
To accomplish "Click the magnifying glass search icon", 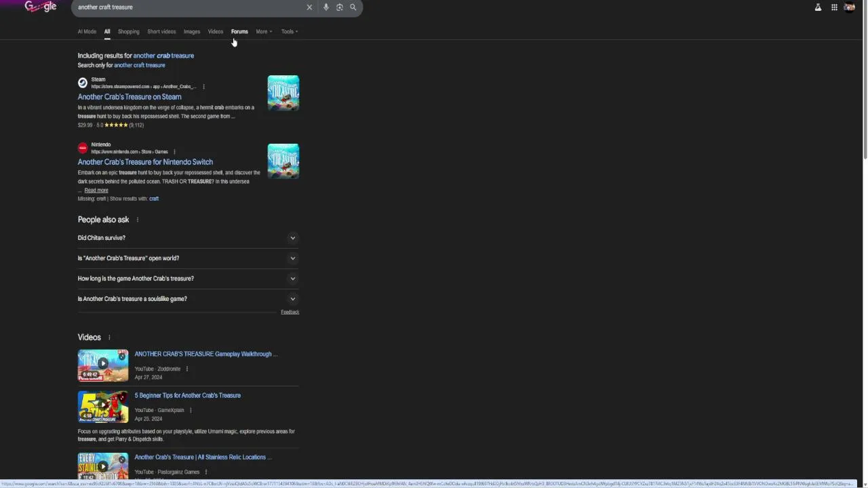I will [x=353, y=7].
